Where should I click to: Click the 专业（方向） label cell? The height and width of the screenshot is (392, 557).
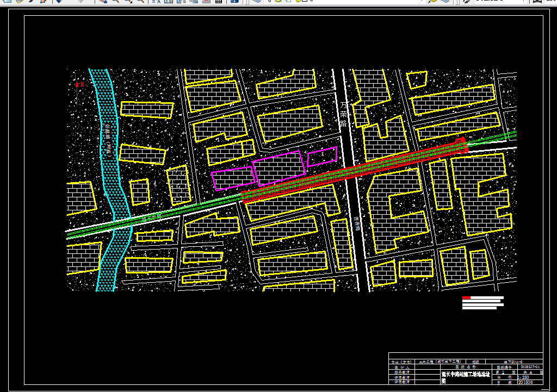pyautogui.click(x=402, y=362)
